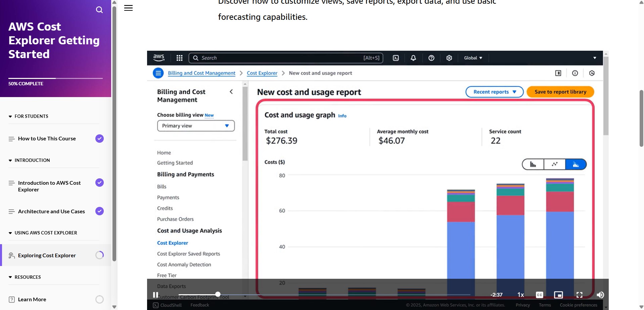Click the page vertical scrollbar thumb
This screenshot has height=310, width=644.
641,118
